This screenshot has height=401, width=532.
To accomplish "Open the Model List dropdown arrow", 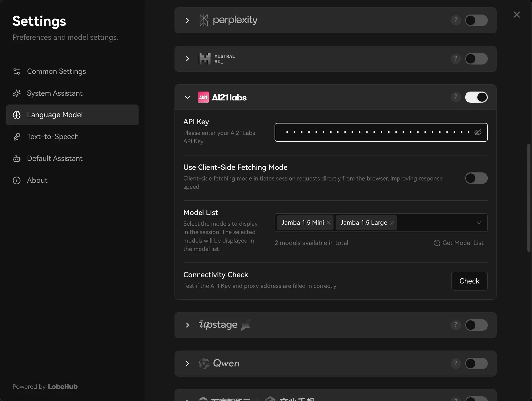I will 479,223.
